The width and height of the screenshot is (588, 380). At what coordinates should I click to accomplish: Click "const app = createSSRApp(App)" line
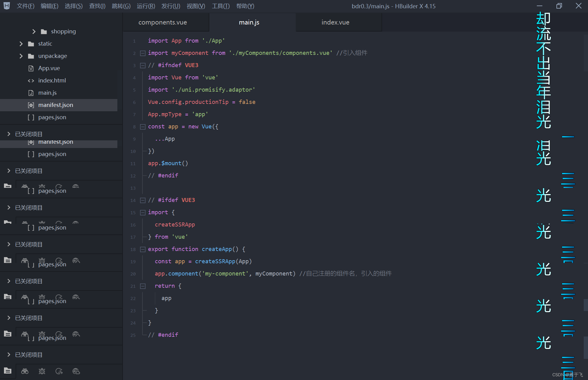[203, 261]
